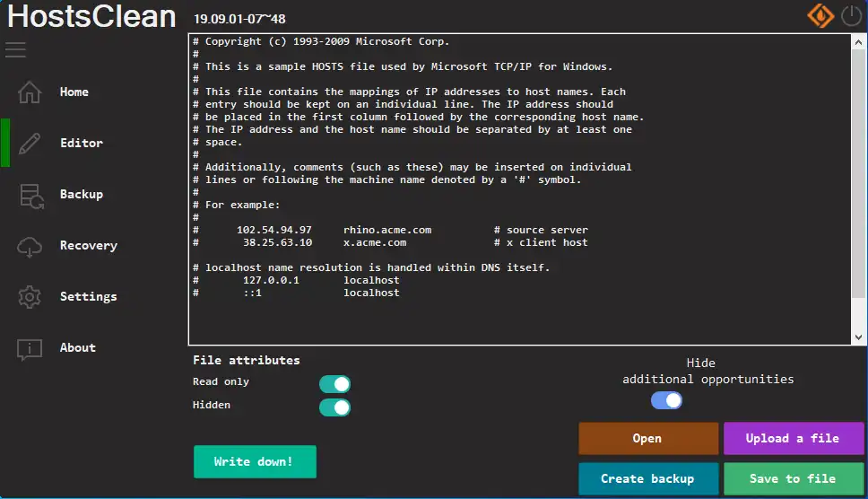Click the HostsClean title
This screenshot has height=499, width=868.
point(91,16)
